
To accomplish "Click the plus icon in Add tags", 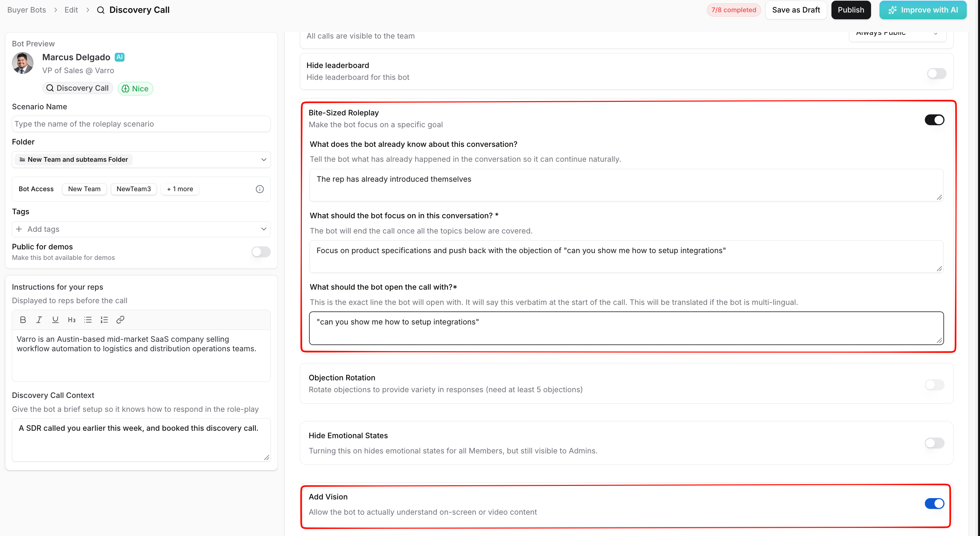I will (19, 229).
